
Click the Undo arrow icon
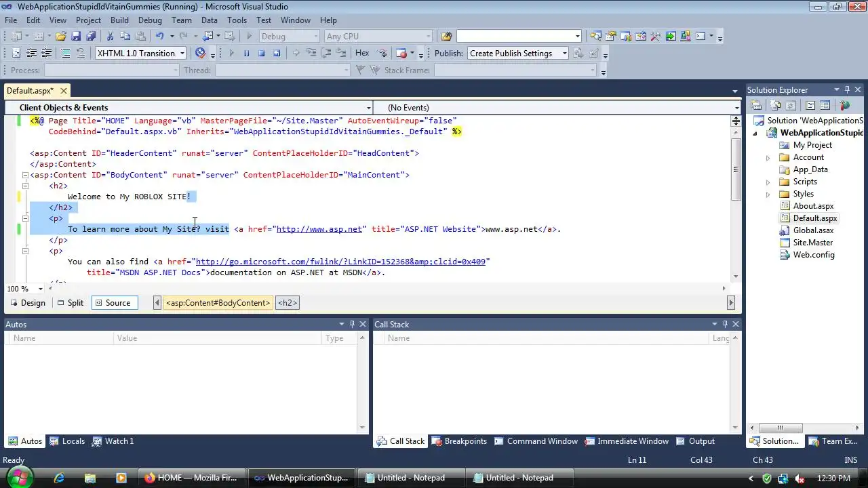coord(159,37)
